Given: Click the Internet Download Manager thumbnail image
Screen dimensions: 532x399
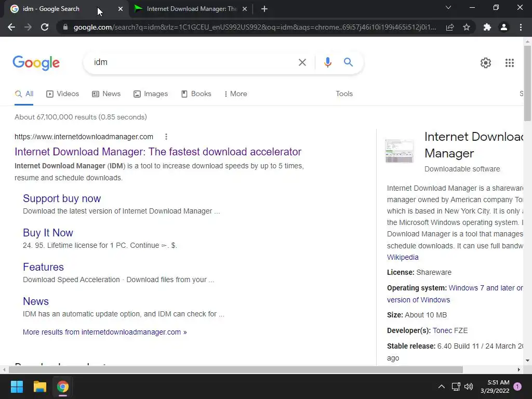Looking at the screenshot, I should (x=400, y=151).
